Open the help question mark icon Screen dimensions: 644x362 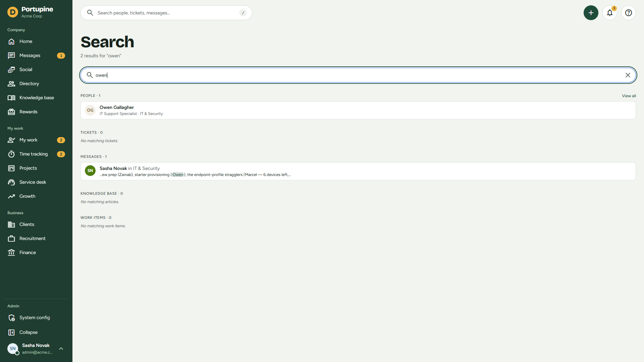(x=629, y=13)
